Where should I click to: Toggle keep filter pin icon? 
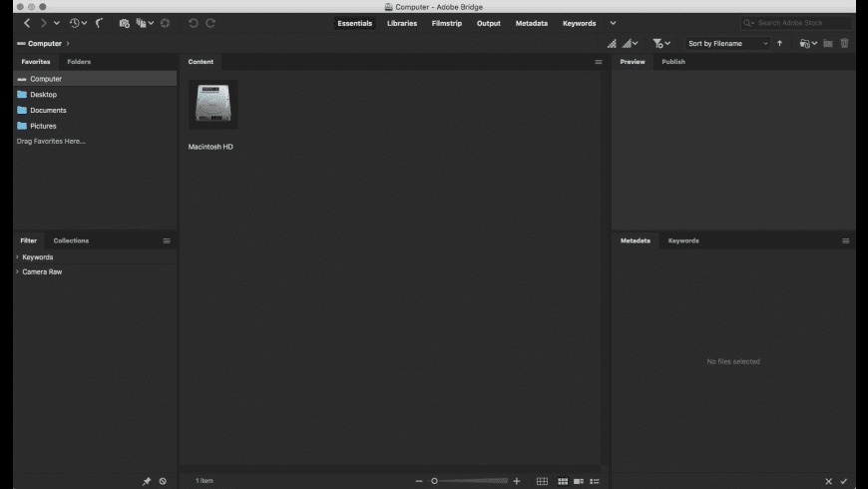coord(146,481)
